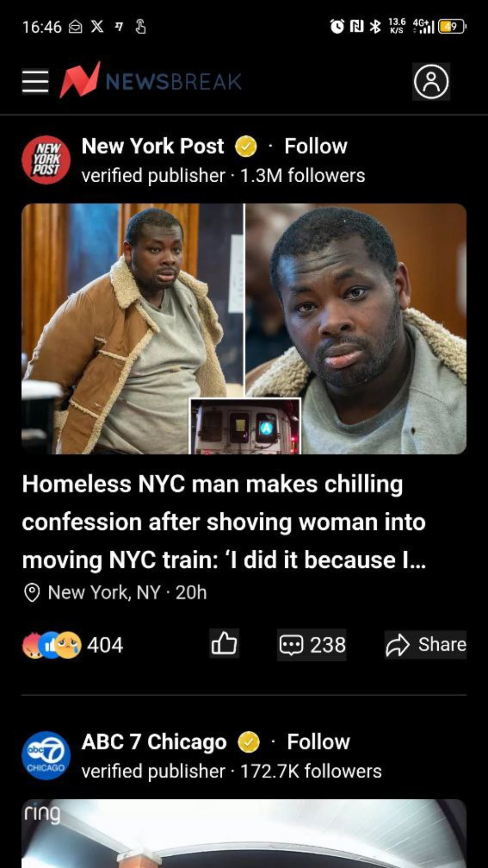Like the New York Post article
Screen dimensions: 488x868
pos(225,644)
